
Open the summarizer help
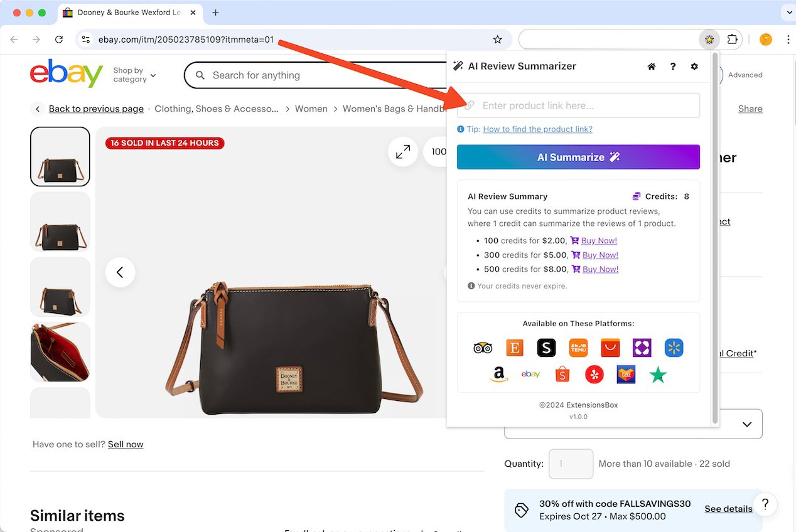pos(672,66)
